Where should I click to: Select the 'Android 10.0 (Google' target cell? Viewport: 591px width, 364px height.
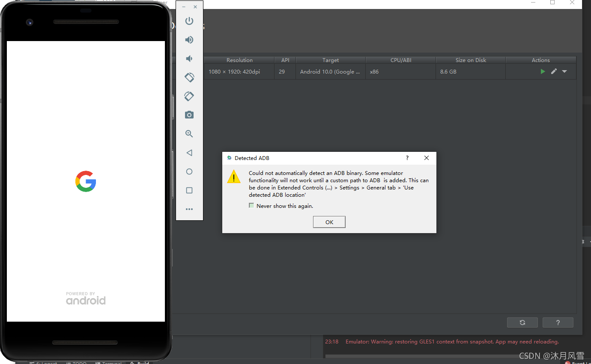[x=331, y=72]
